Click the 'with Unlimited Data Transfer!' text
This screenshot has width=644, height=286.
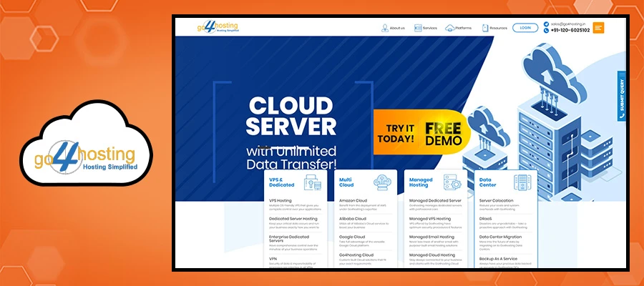click(291, 157)
